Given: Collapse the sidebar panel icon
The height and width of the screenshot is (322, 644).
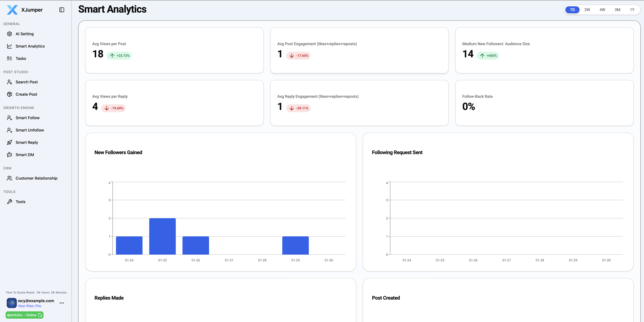Looking at the screenshot, I should click(62, 10).
